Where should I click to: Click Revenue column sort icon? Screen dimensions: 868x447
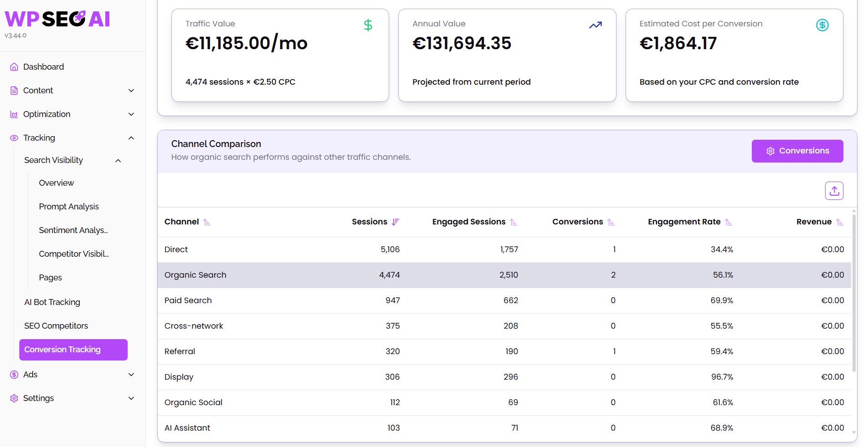[840, 222]
